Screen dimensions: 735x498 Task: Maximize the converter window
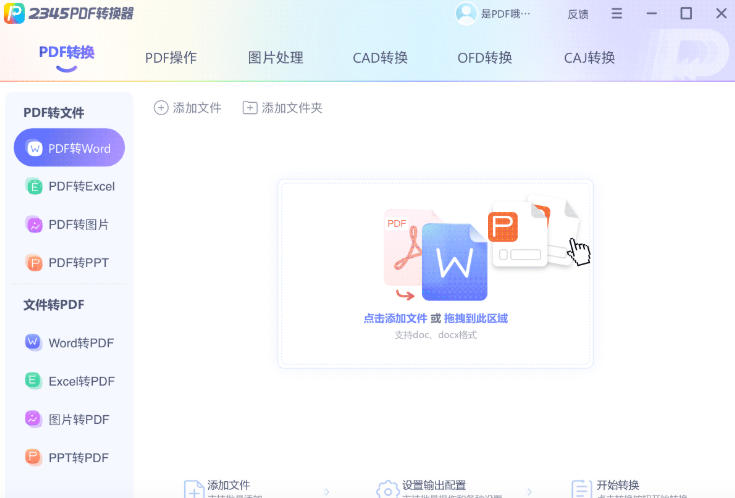click(x=686, y=14)
